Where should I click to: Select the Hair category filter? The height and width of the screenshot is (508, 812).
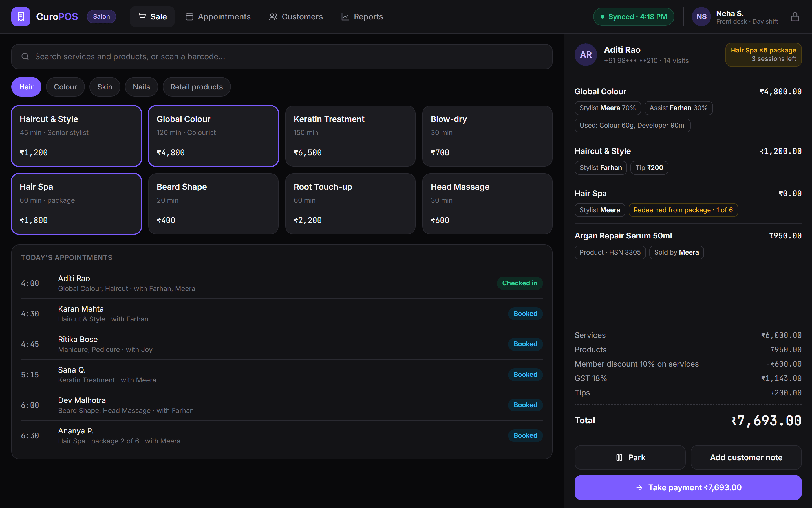pos(26,87)
